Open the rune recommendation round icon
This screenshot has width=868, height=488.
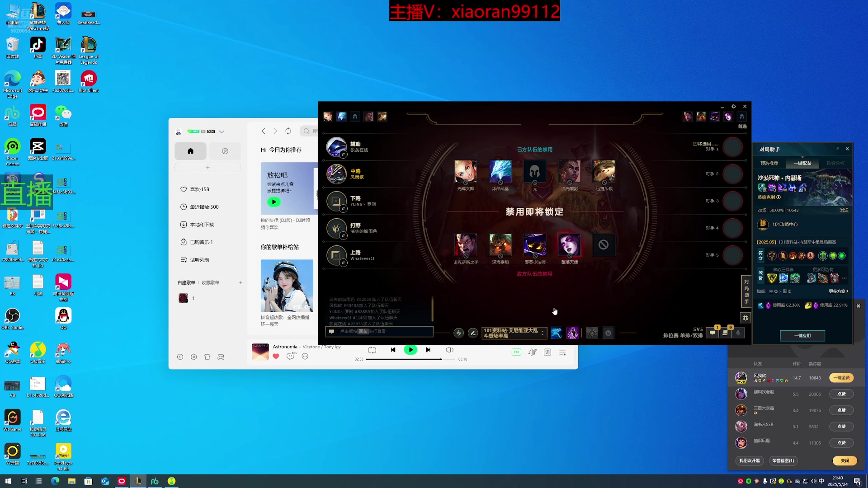(x=458, y=333)
